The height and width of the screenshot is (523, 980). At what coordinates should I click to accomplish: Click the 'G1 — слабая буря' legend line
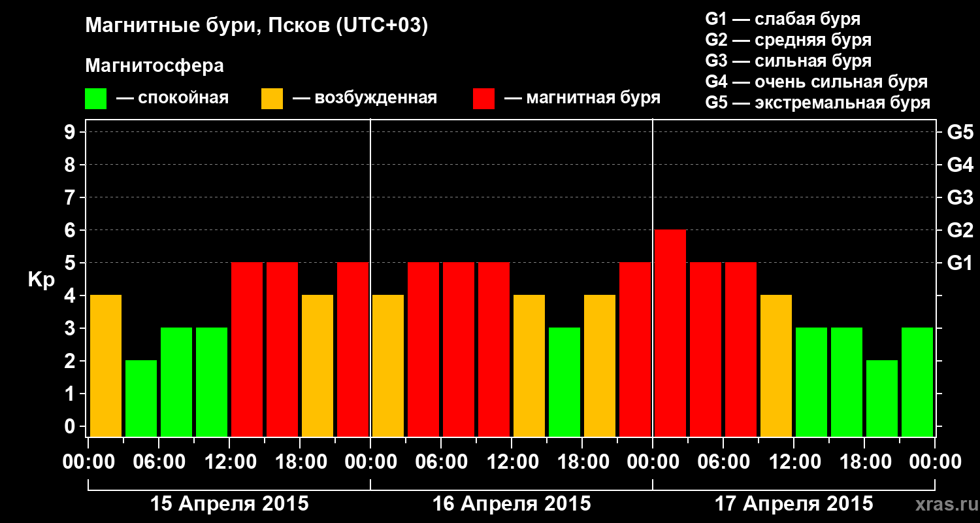point(783,19)
